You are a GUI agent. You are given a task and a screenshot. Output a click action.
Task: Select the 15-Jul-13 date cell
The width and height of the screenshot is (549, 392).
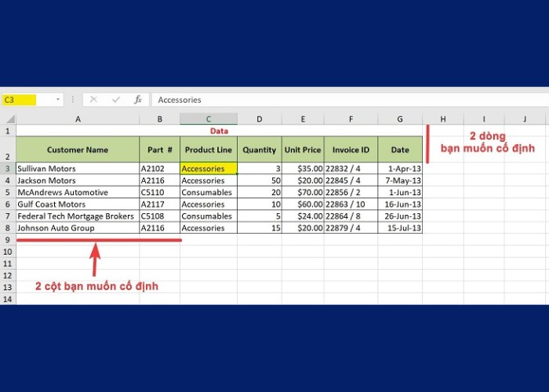coord(399,228)
